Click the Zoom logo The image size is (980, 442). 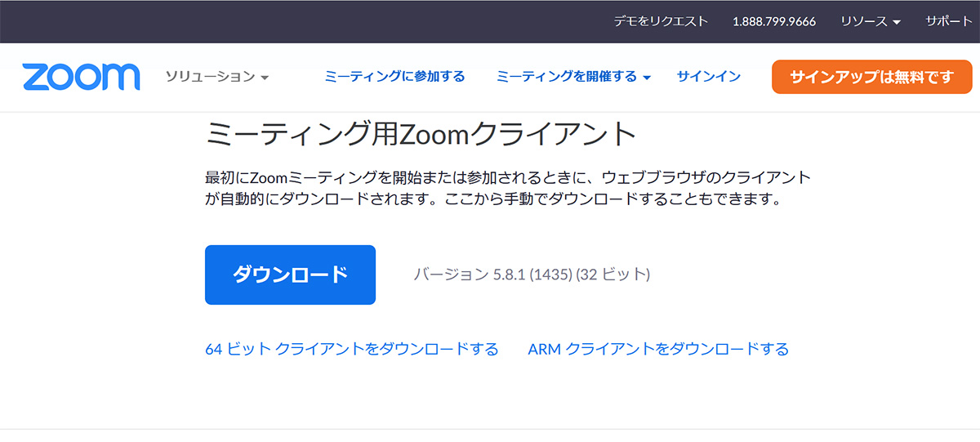[82, 77]
